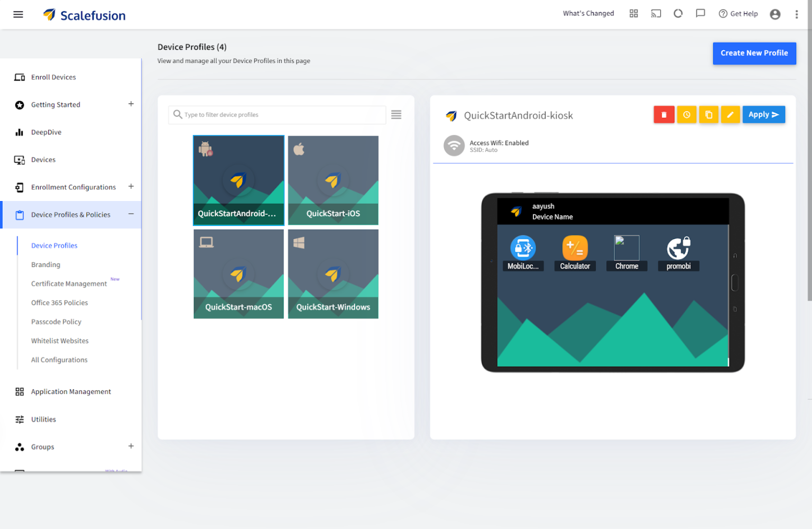Click the red delete profile icon
This screenshot has height=529, width=812.
click(x=663, y=115)
